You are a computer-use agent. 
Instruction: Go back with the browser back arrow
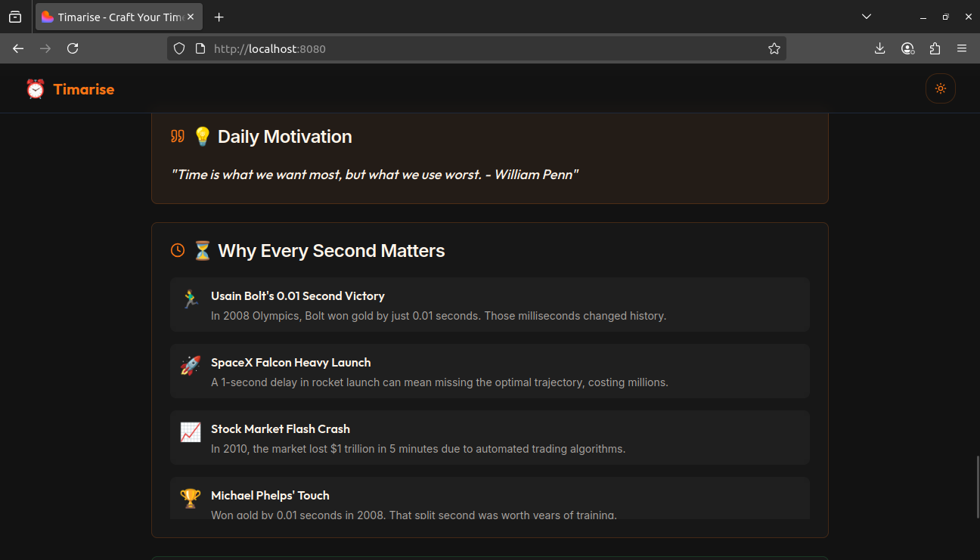(x=18, y=48)
